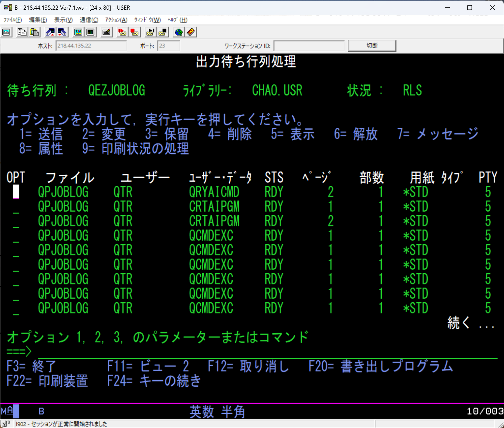Click the QRYAICMD user data entry

point(214,192)
